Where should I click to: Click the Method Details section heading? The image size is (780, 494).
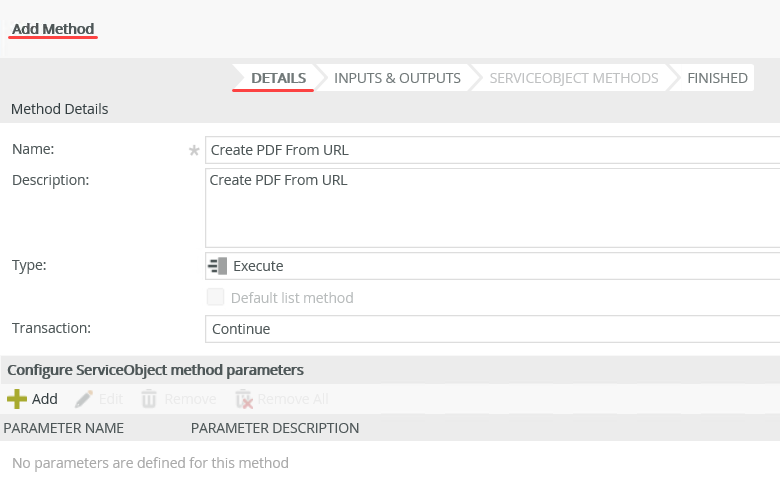[x=60, y=109]
